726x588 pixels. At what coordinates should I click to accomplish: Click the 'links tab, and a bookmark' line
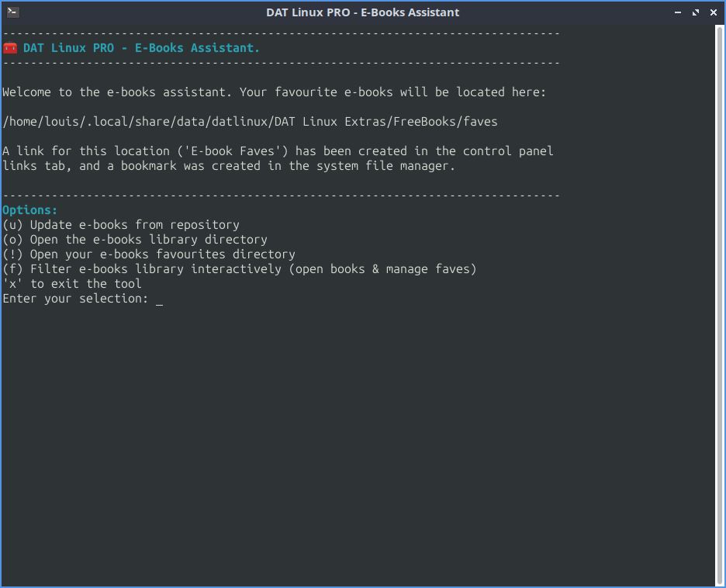229,166
